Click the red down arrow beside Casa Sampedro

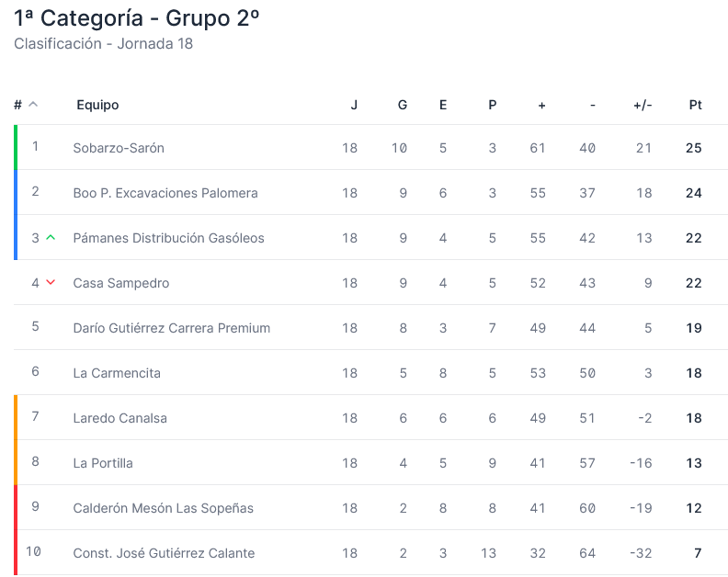51,282
